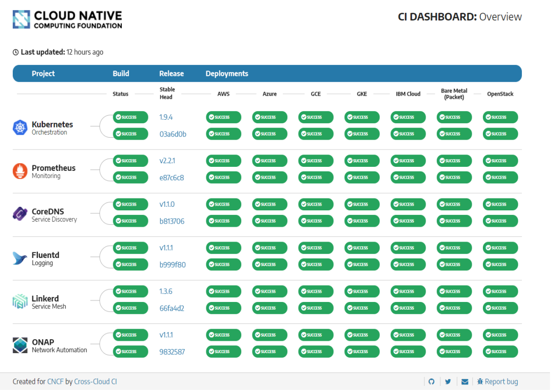
Task: Open Kubernetes release 1.9.4 link
Action: [166, 117]
